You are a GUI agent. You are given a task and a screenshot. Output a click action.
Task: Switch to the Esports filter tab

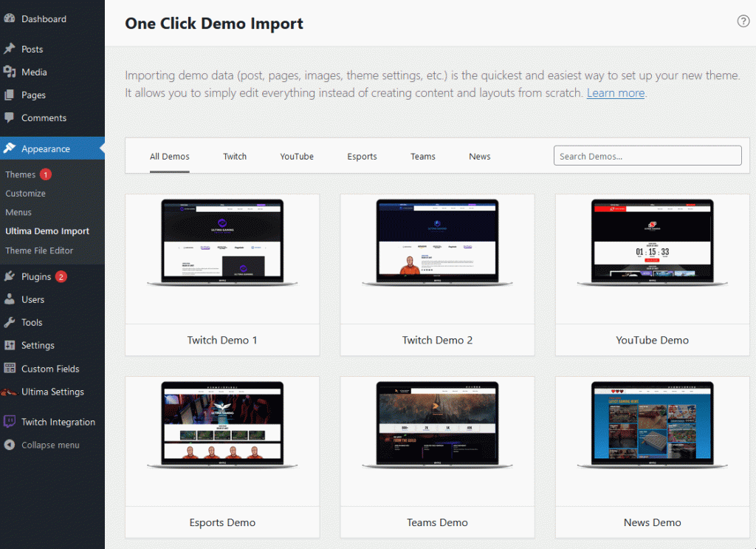click(x=362, y=157)
